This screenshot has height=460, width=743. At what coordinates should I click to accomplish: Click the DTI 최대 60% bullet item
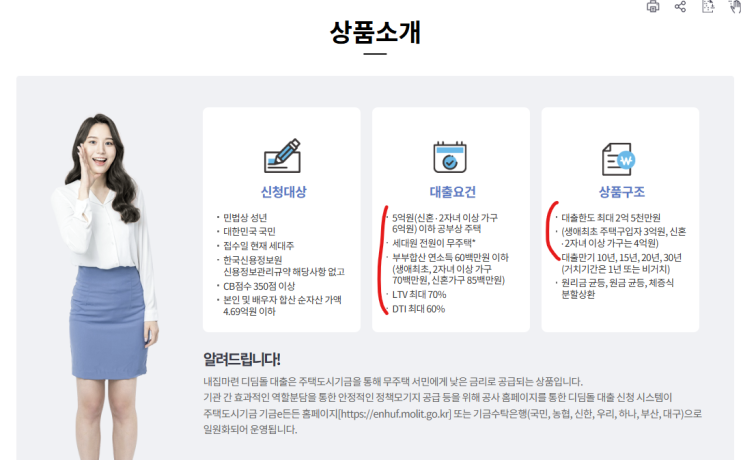pos(418,309)
